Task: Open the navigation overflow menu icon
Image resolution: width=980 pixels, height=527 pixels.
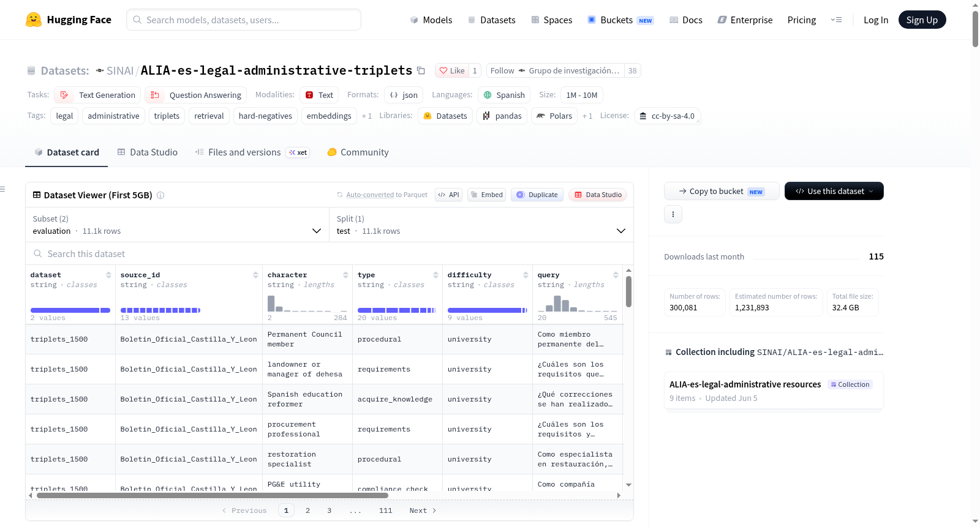Action: 836,20
